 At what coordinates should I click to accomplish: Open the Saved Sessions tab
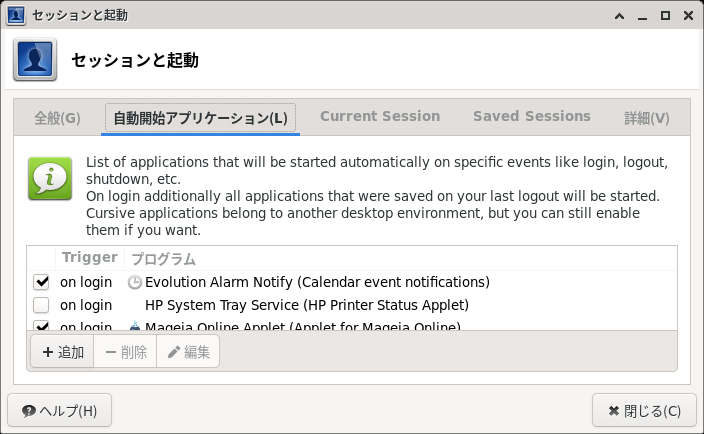(532, 117)
